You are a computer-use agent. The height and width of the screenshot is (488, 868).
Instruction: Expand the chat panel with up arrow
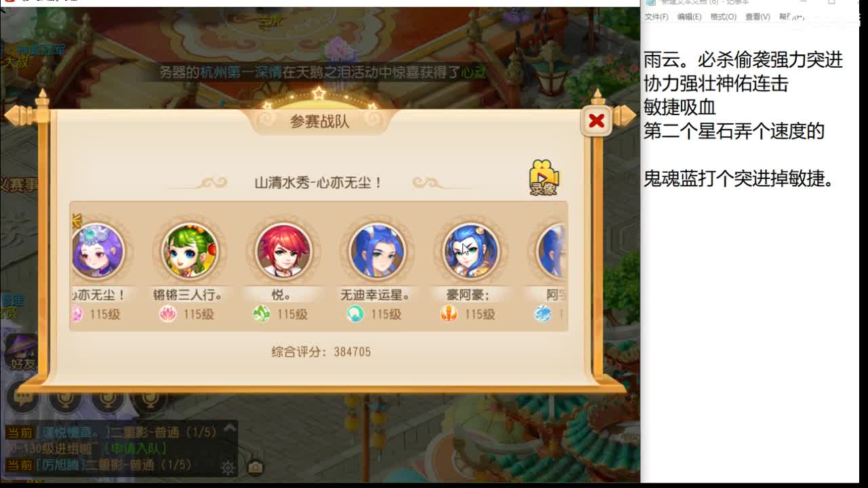229,428
